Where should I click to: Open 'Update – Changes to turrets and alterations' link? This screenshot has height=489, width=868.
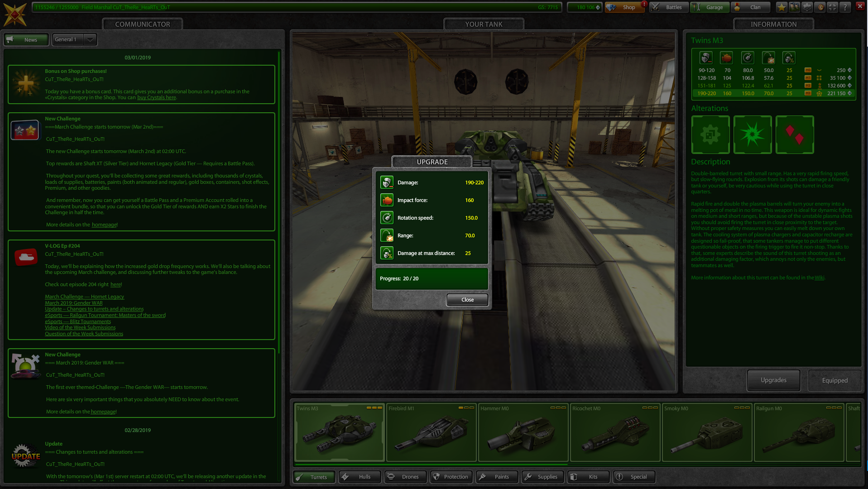pyautogui.click(x=94, y=309)
